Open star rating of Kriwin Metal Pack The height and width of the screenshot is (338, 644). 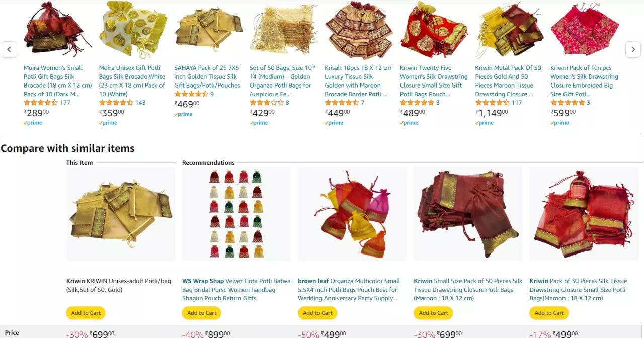pos(493,103)
